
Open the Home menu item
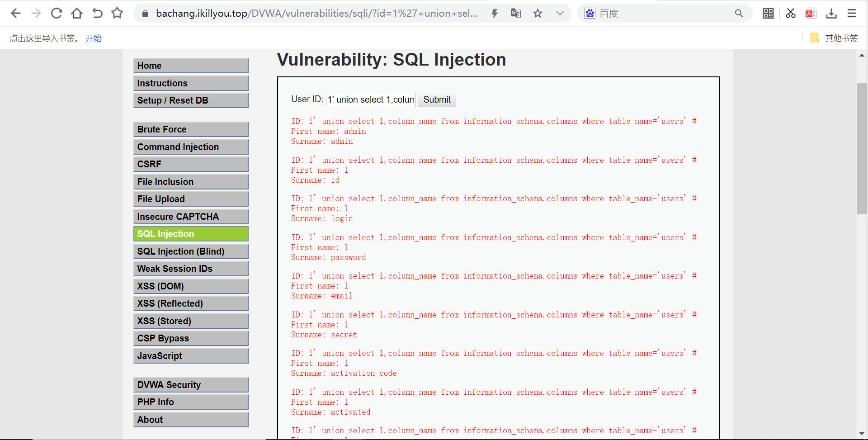pyautogui.click(x=191, y=66)
